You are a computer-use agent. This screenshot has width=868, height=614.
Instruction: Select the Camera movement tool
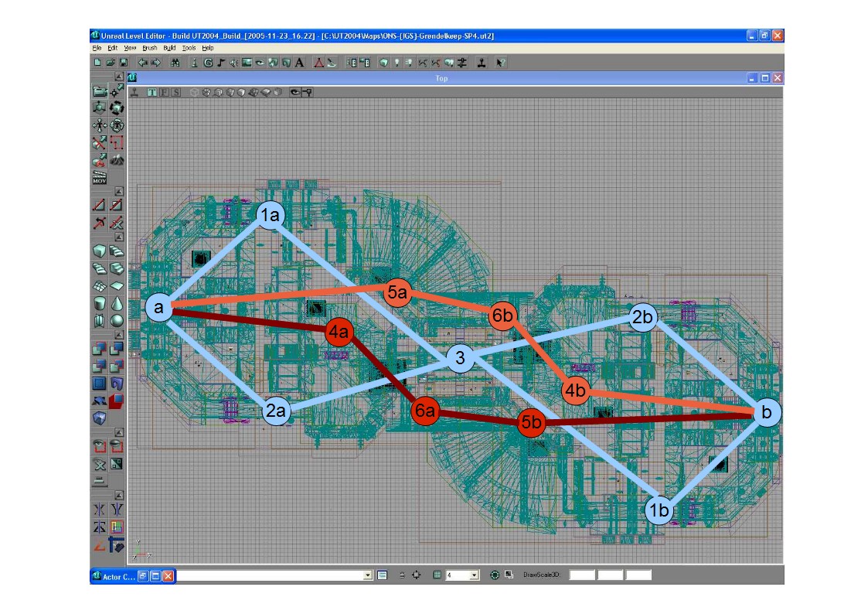coord(100,92)
